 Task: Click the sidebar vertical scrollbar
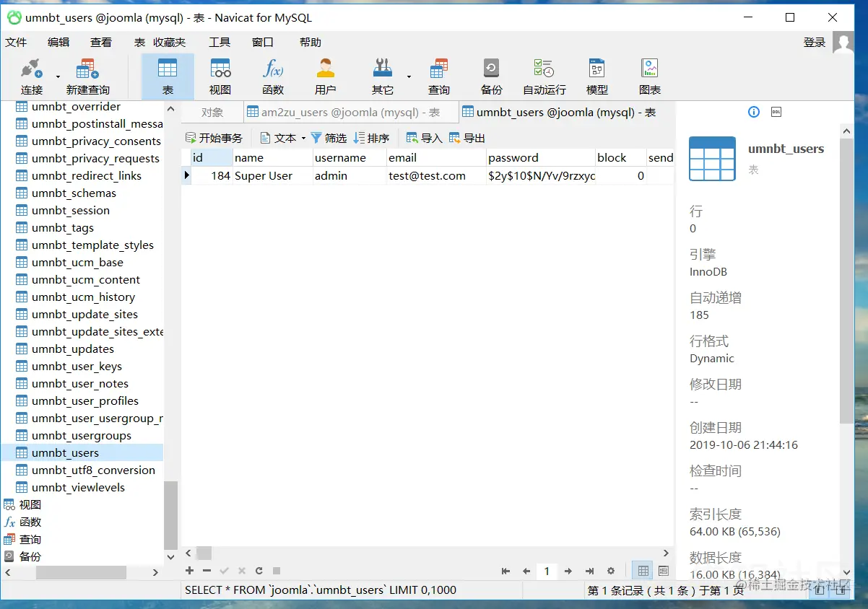[170, 514]
